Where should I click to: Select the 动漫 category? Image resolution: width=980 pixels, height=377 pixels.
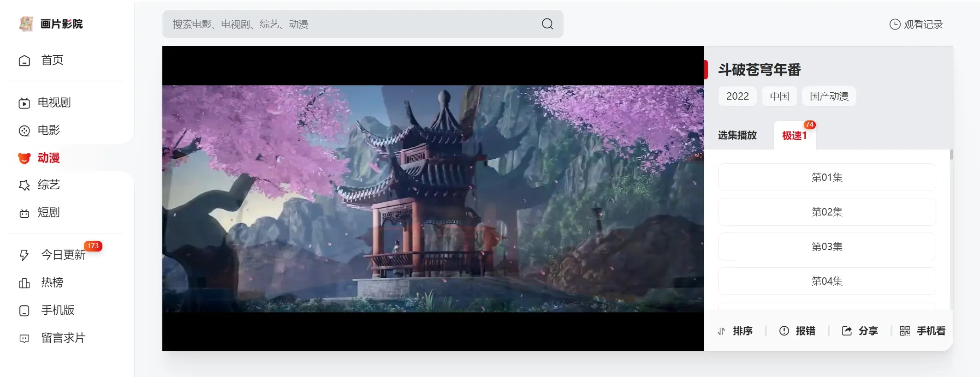click(39, 158)
